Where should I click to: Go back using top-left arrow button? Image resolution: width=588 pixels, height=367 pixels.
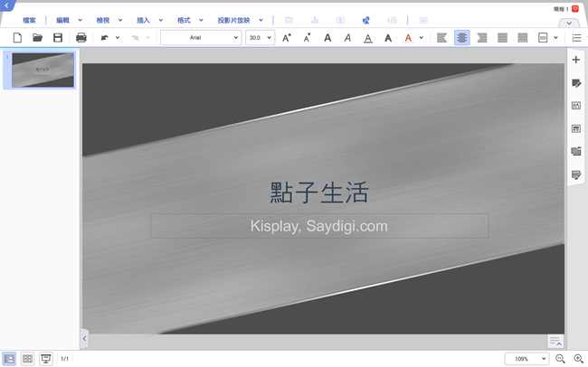(6, 5)
